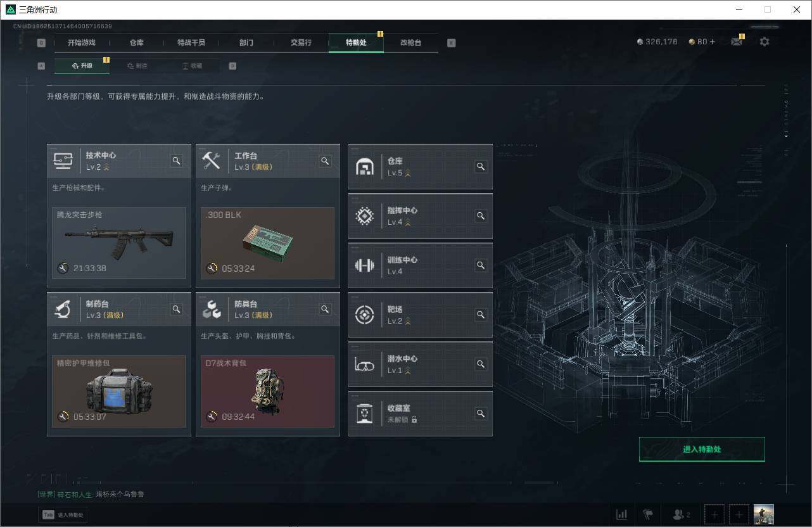Viewport: 812px width, 527px height.
Task: Switch to the 制造 sub-tab
Action: (138, 65)
